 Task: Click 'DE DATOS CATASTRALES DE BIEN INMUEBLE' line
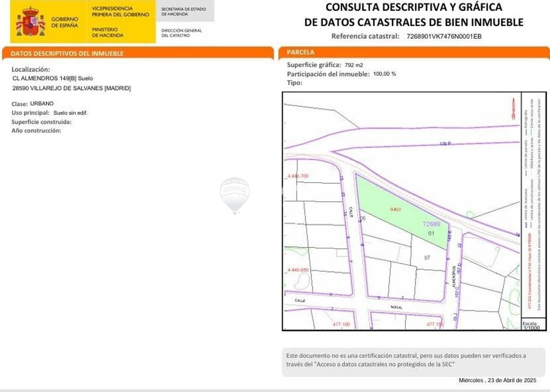coord(414,22)
